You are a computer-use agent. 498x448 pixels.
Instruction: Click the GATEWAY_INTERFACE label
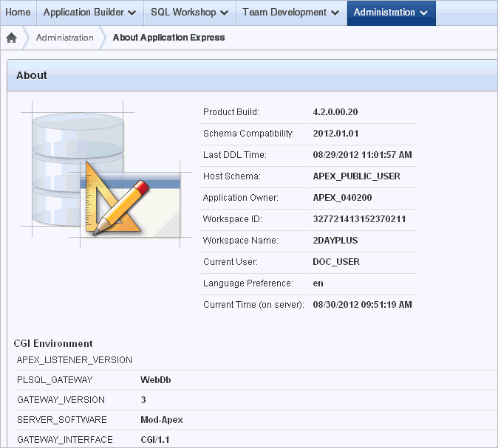[65, 440]
